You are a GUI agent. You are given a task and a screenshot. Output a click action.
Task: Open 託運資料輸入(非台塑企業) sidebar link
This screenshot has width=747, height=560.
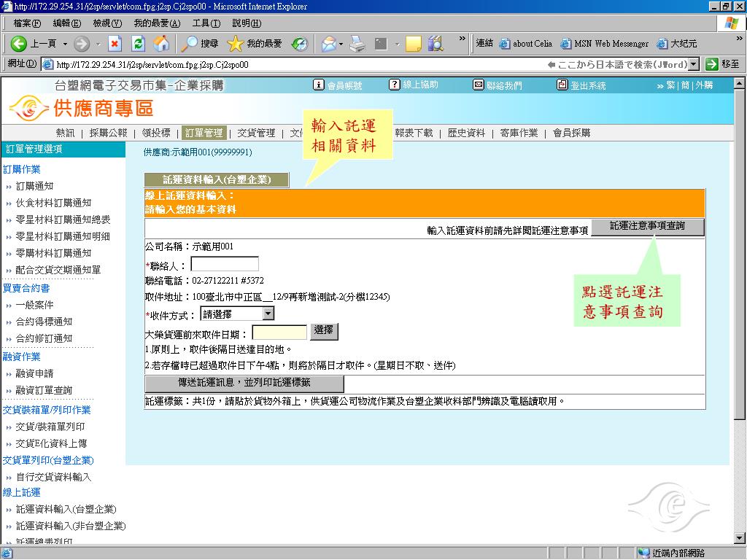(71, 526)
